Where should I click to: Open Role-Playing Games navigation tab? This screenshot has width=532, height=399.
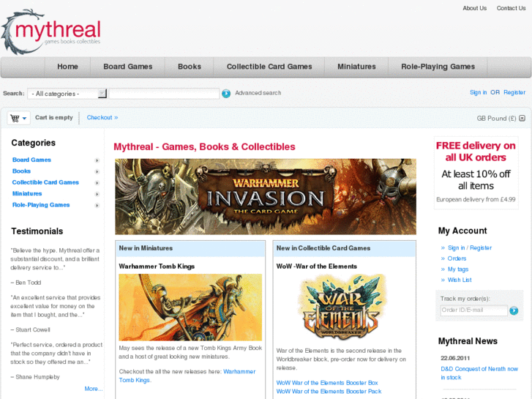[x=438, y=67]
